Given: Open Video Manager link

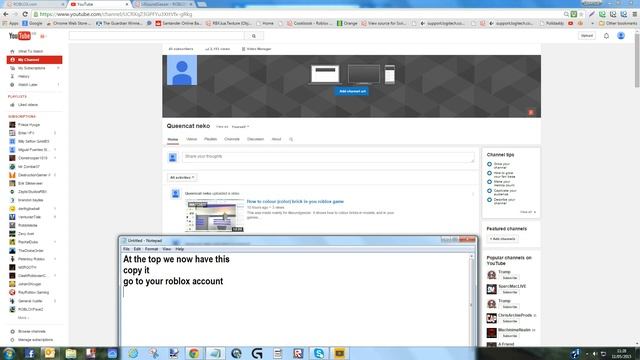Looking at the screenshot, I should coord(256,49).
